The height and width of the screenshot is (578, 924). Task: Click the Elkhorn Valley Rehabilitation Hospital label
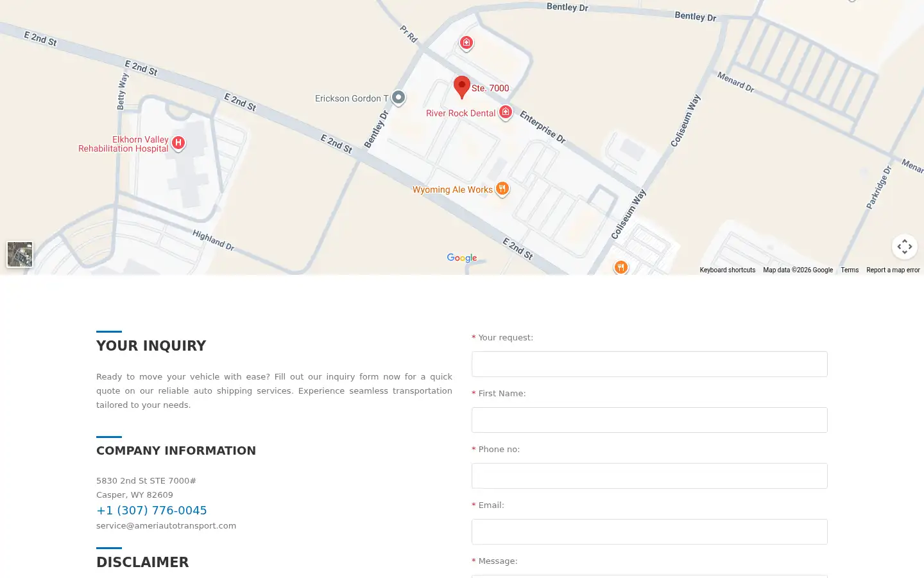[x=124, y=144]
